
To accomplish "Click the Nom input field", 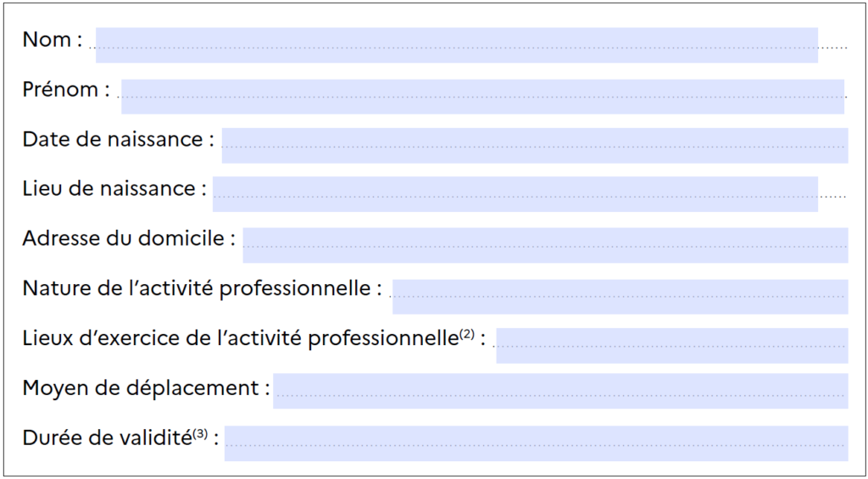I will tap(457, 45).
